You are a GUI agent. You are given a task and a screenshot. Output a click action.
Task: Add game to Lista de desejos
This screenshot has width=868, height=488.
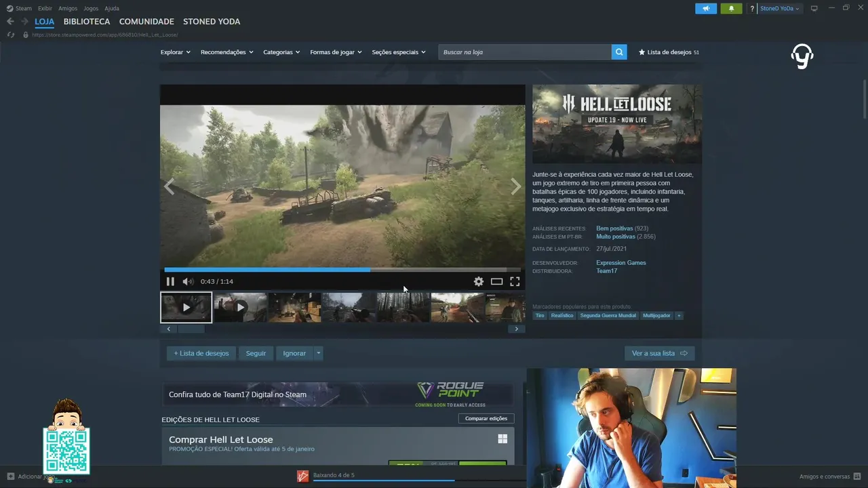coord(201,353)
